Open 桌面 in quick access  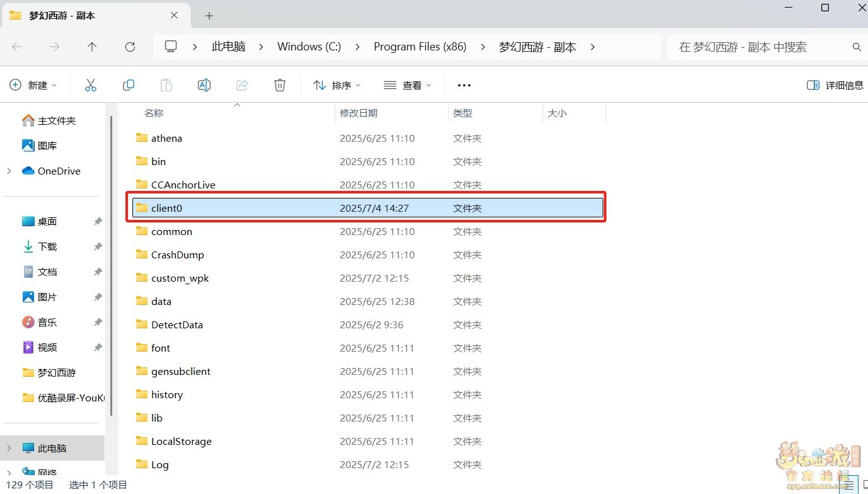(40, 221)
